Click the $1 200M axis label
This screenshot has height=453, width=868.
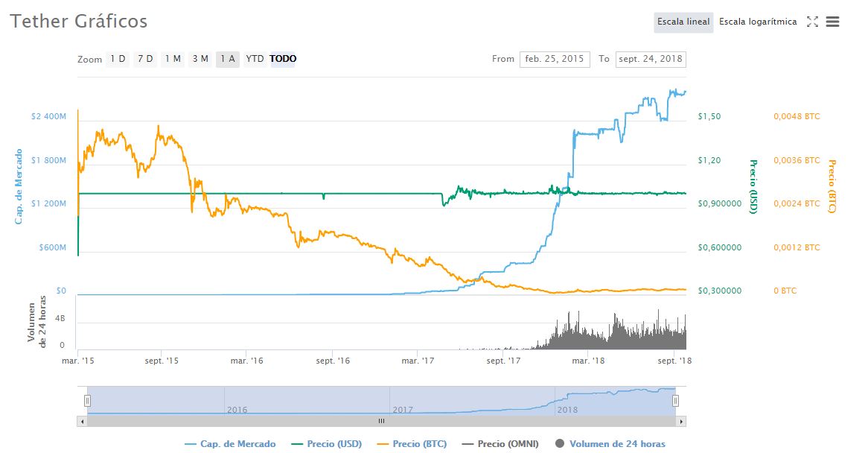coord(48,203)
